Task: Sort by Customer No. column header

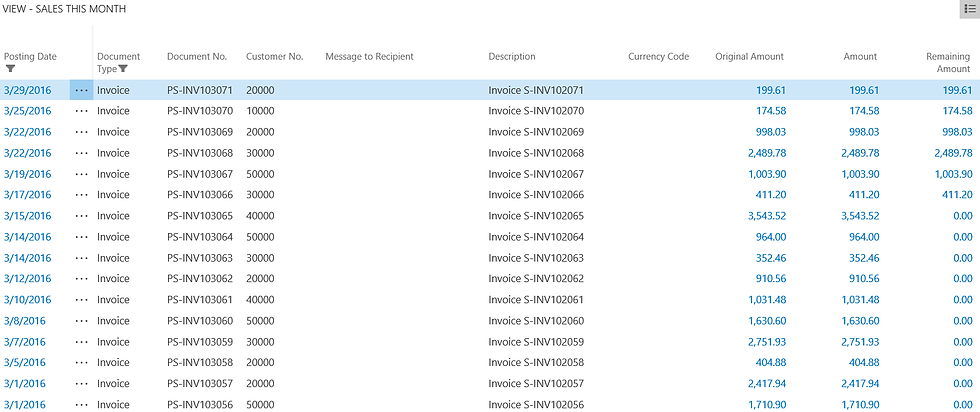Action: coord(274,56)
